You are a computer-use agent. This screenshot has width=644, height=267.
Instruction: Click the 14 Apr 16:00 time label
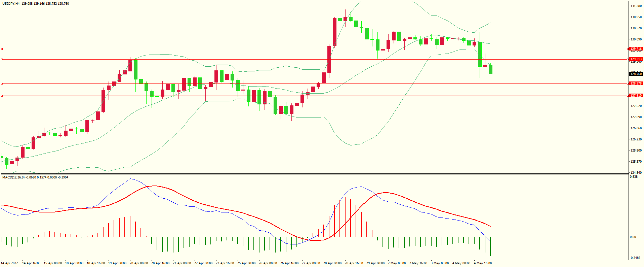(31, 263)
